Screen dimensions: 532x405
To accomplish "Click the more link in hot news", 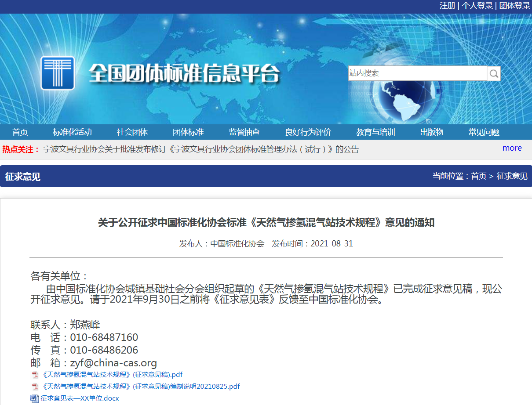I will [512, 148].
